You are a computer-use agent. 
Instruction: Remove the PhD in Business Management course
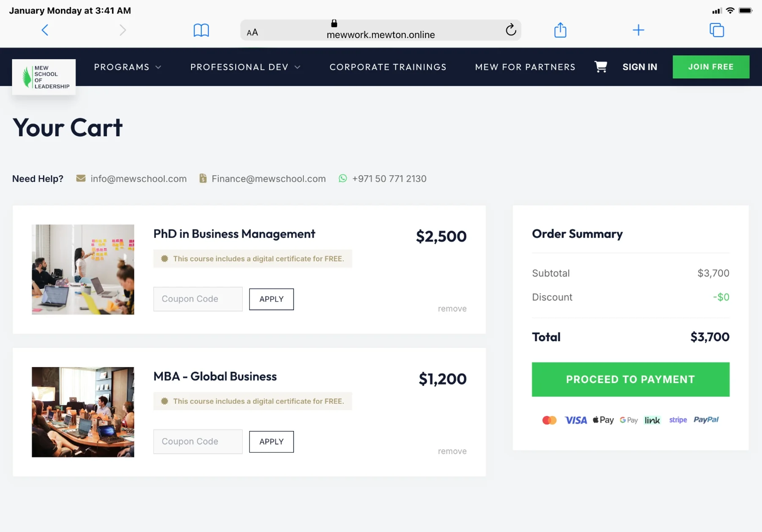(x=452, y=308)
